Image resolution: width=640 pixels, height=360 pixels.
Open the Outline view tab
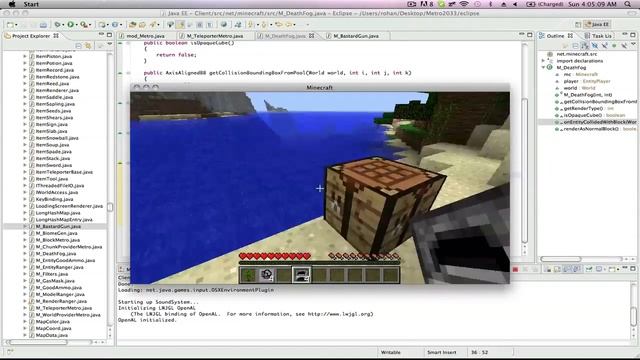click(555, 36)
